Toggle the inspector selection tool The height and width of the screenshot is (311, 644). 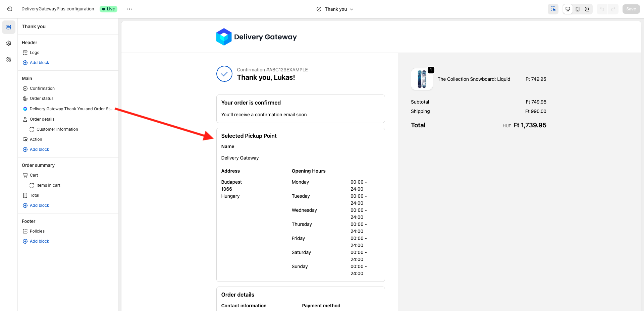(553, 9)
